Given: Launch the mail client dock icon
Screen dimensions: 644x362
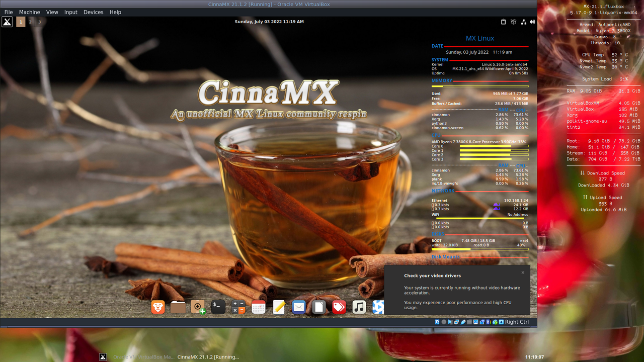Looking at the screenshot, I should [299, 307].
